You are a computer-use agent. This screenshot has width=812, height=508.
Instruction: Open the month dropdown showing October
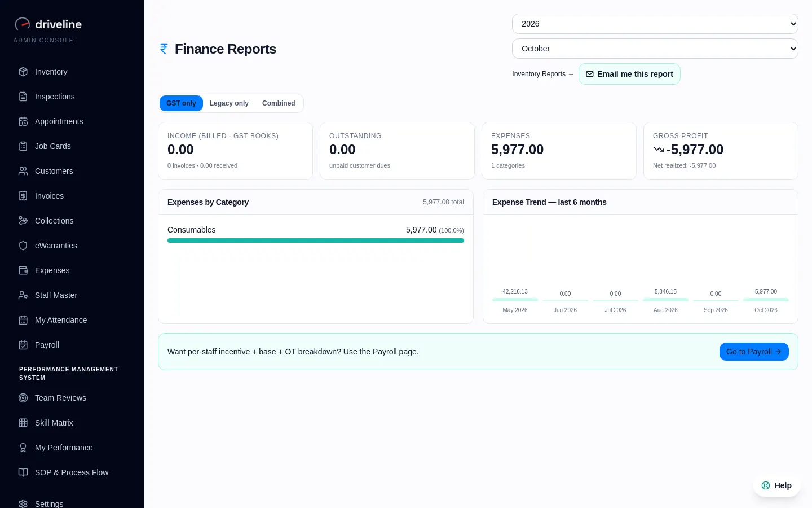(x=655, y=49)
